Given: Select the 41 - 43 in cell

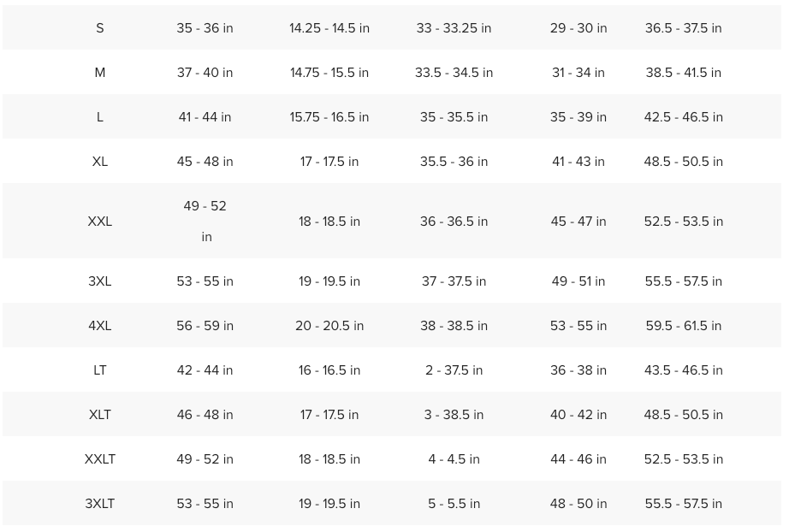Looking at the screenshot, I should coord(578,162).
